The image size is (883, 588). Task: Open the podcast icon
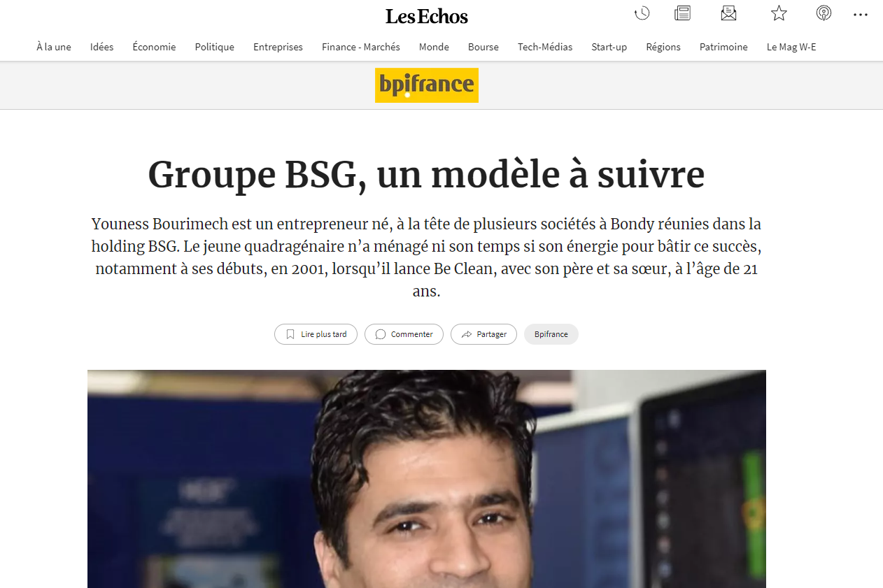(x=824, y=13)
